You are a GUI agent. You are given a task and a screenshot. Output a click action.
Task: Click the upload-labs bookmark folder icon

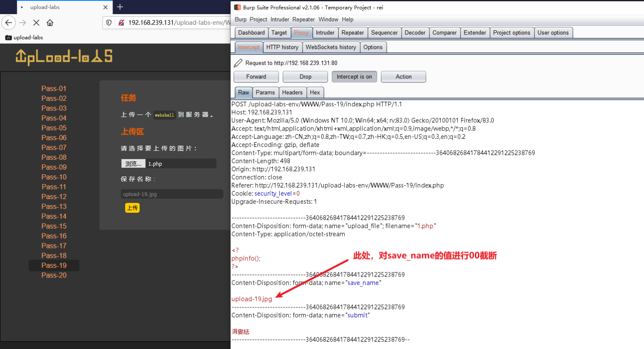click(8, 38)
